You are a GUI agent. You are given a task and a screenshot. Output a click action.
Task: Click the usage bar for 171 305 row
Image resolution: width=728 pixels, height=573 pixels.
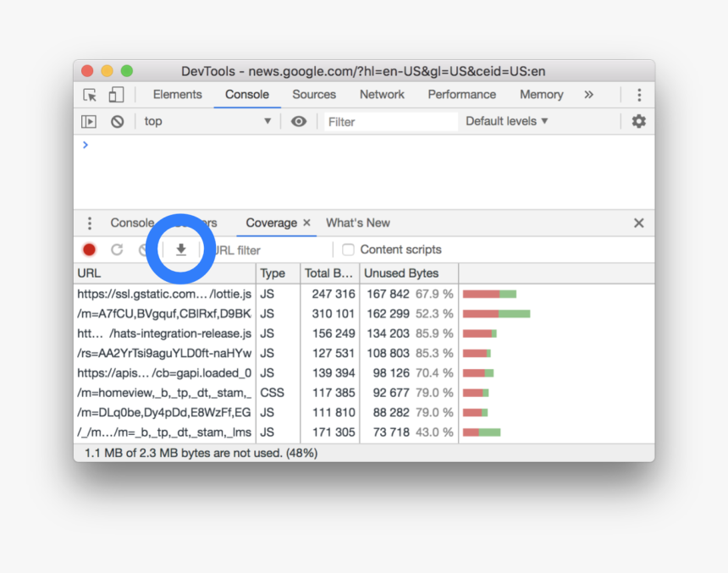[482, 433]
